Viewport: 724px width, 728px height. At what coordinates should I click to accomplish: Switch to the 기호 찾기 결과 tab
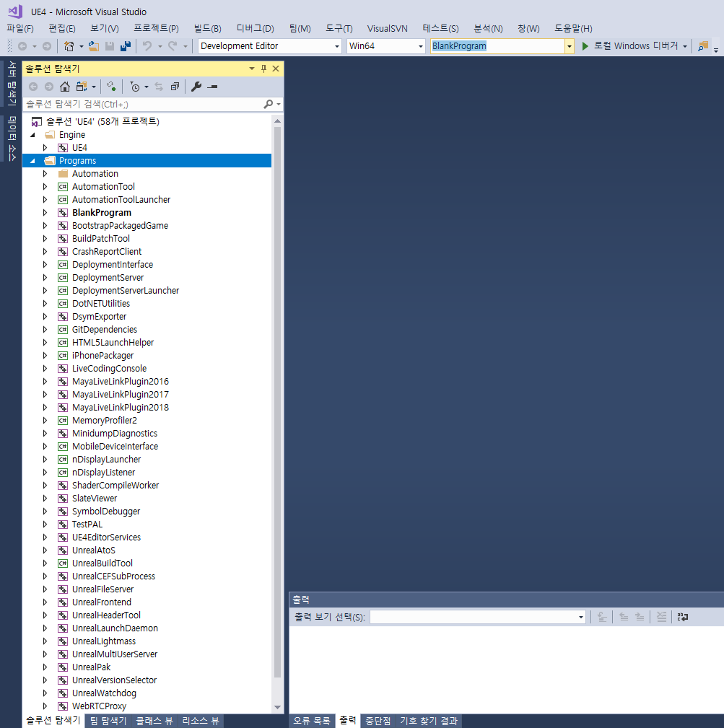[x=429, y=721]
